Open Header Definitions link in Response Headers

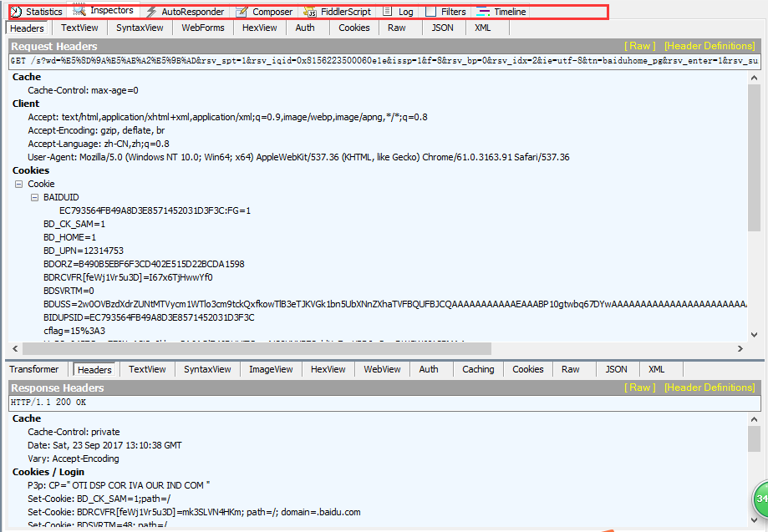point(709,388)
